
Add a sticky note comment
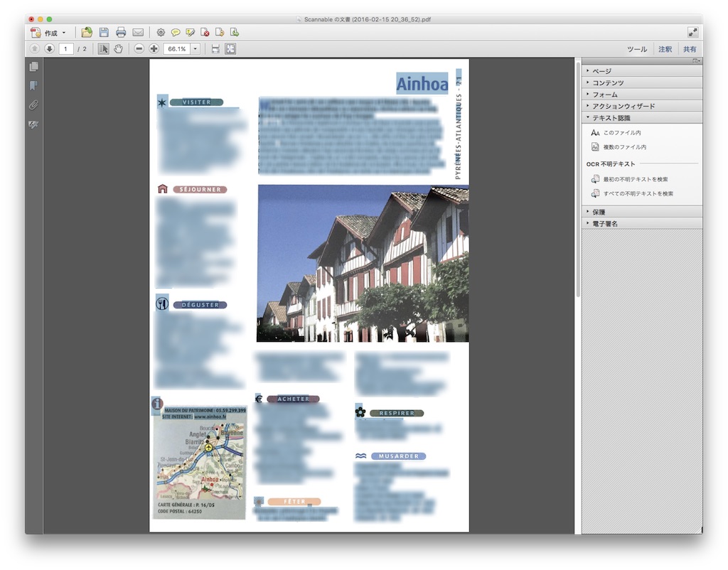click(x=176, y=33)
